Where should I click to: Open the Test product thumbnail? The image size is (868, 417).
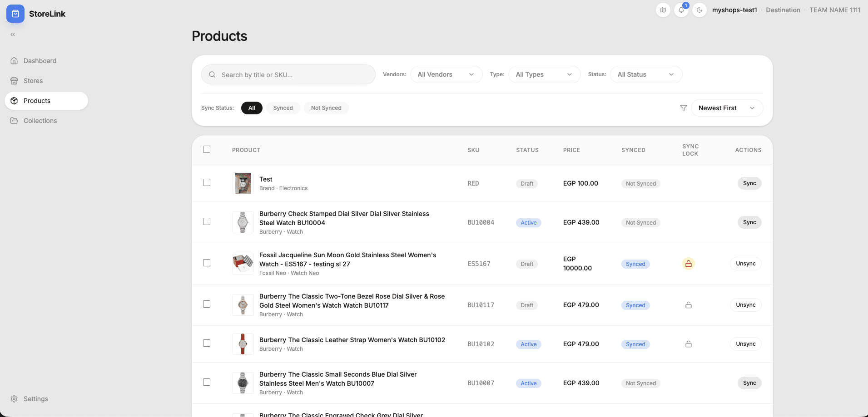(243, 183)
